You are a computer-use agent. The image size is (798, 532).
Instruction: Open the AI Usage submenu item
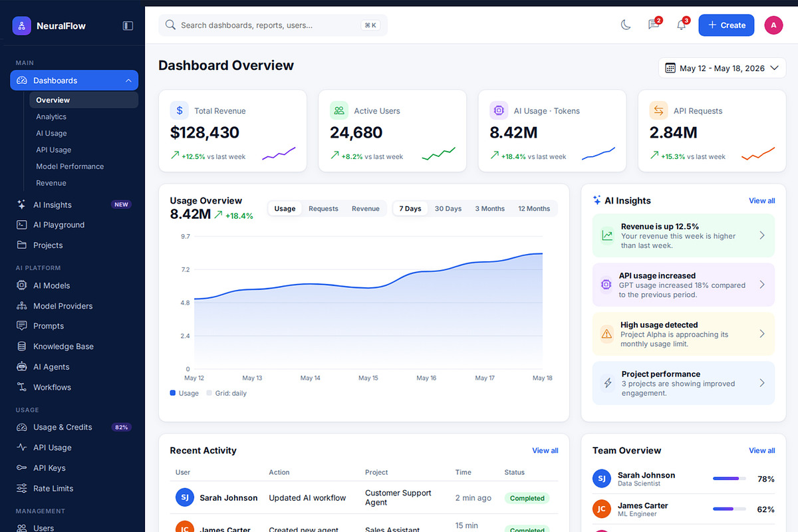(51, 133)
